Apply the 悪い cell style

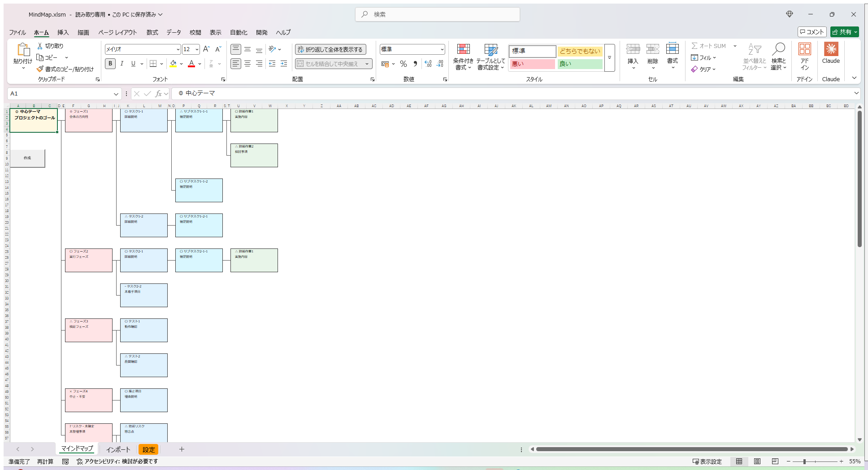533,64
